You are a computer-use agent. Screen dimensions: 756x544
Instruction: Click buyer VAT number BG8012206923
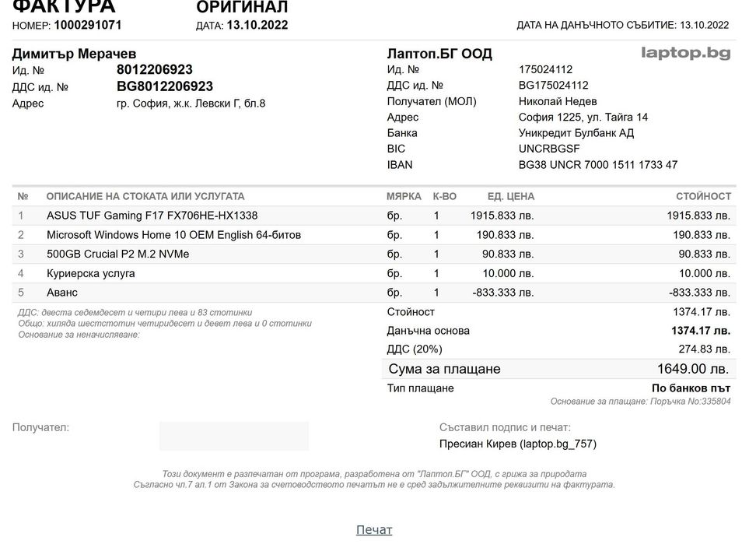(x=165, y=86)
